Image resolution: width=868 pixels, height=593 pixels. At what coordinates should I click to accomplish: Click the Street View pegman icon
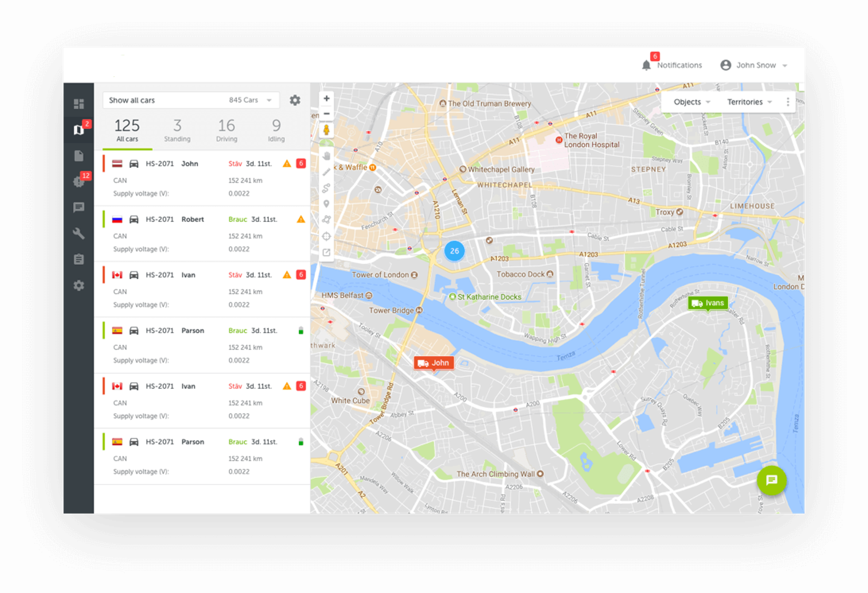click(326, 130)
